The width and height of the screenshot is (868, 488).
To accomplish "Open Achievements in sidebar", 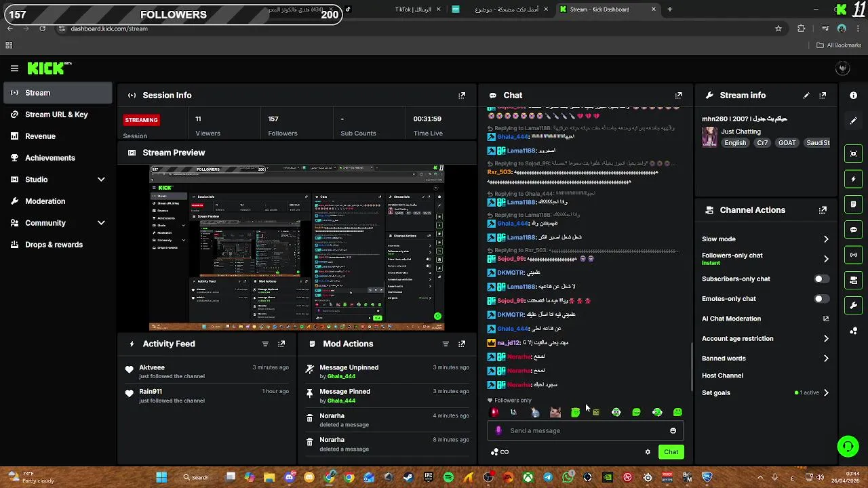I will pos(57,158).
